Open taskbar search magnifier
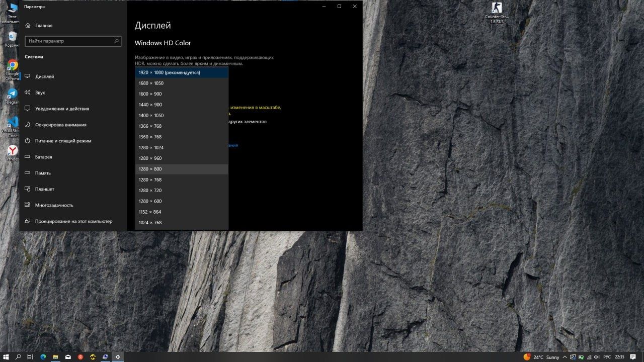Viewport: 644px width, 362px height. (x=18, y=357)
